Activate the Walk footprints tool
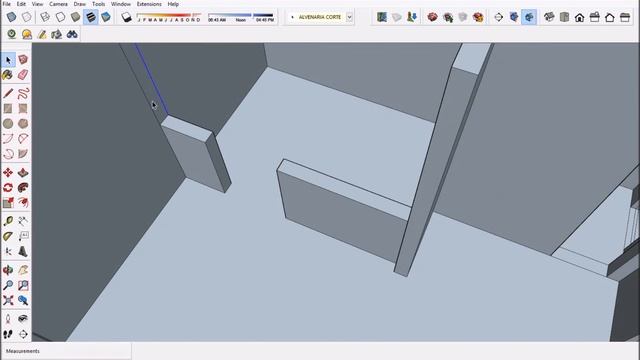 [8, 334]
